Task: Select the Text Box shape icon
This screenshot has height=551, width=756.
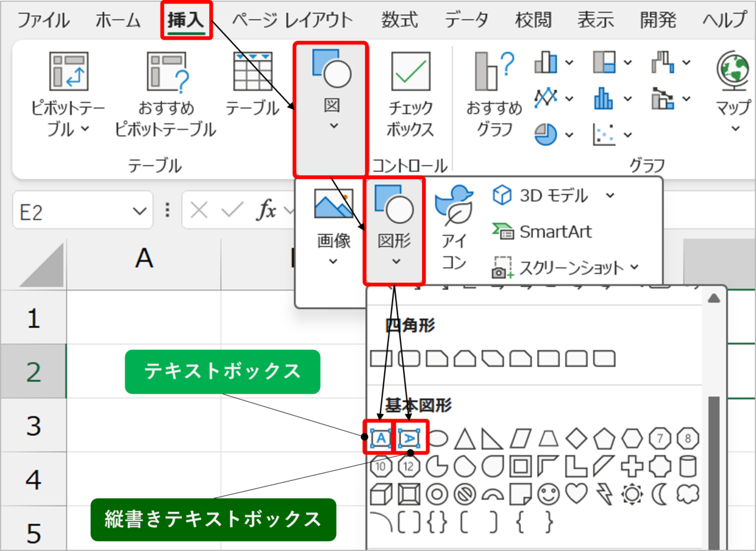Action: 380,438
